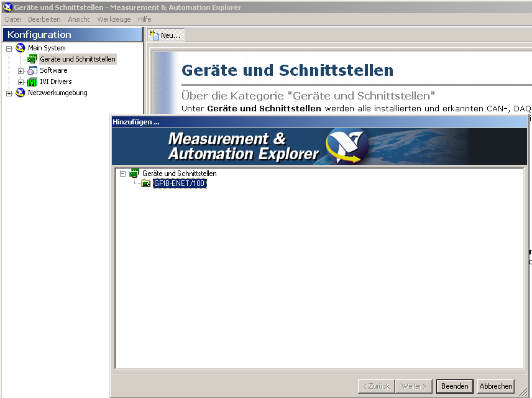Image resolution: width=532 pixels, height=398 pixels.
Task: Click the Neu document icon in toolbar
Action: [154, 35]
